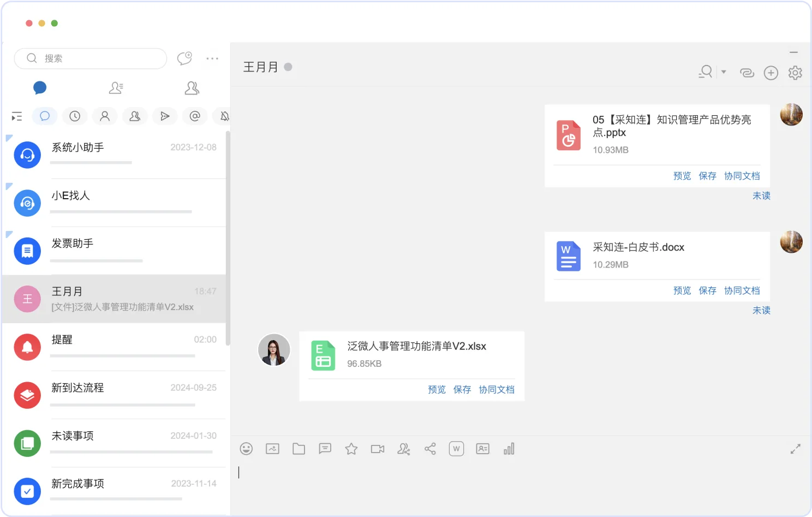Select the recent clock filter
812x517 pixels.
pyautogui.click(x=75, y=116)
